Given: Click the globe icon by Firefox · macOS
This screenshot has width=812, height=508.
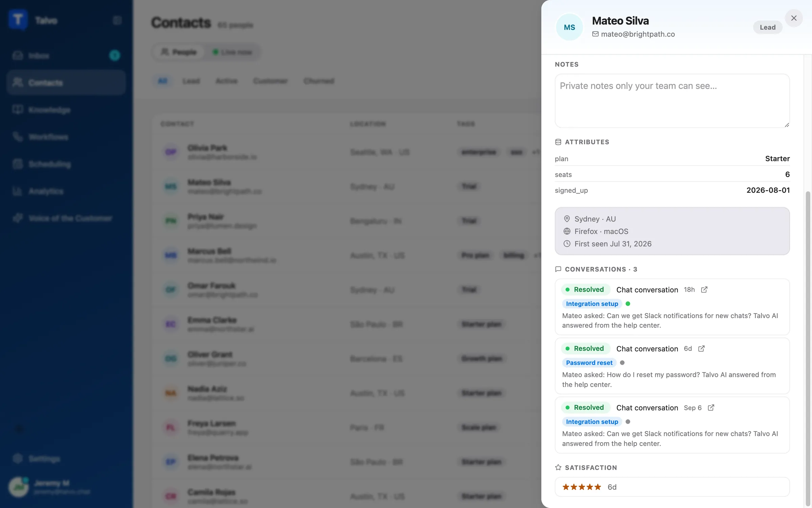Looking at the screenshot, I should point(567,231).
